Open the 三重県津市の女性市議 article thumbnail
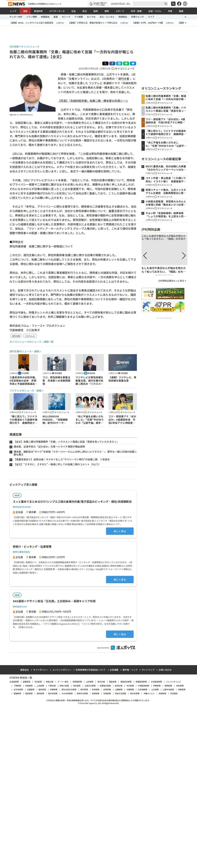 pyautogui.click(x=24, y=362)
